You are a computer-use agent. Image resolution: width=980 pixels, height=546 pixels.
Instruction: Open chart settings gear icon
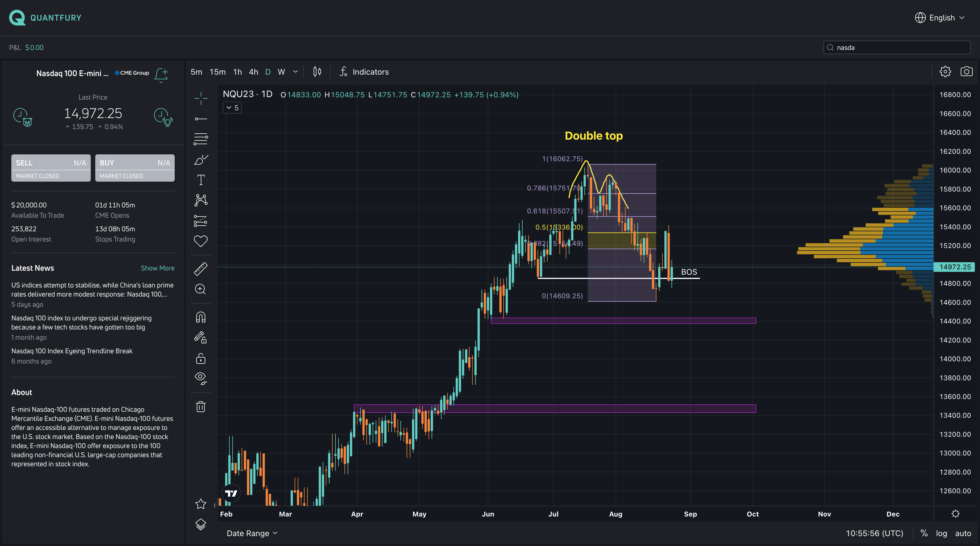[x=945, y=72]
